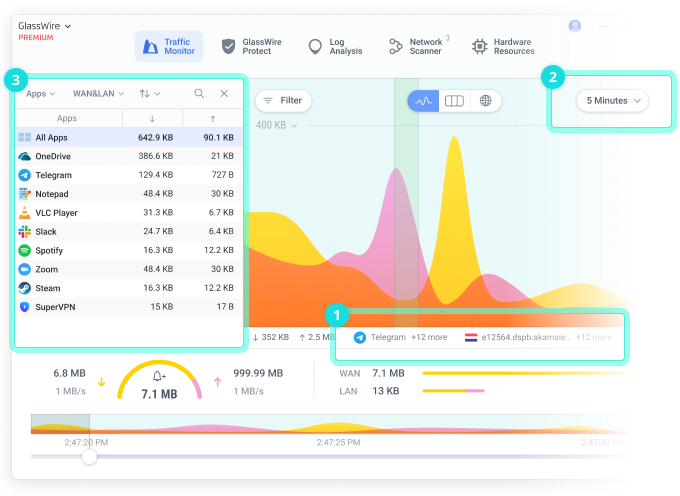
Task: Click the WAN usage bar
Action: pyautogui.click(x=526, y=373)
